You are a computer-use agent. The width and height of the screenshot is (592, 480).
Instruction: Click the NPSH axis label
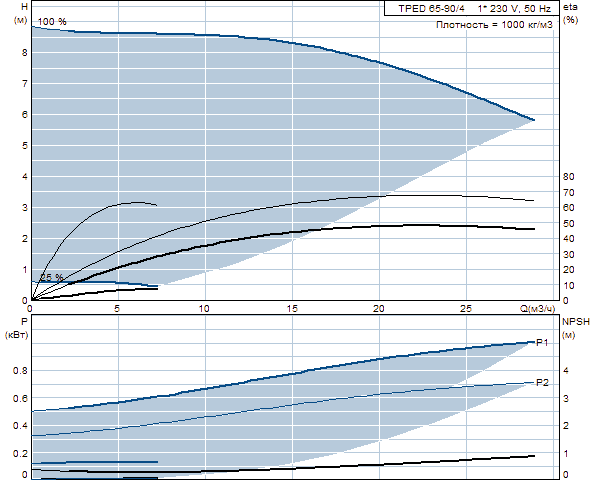coord(576,321)
